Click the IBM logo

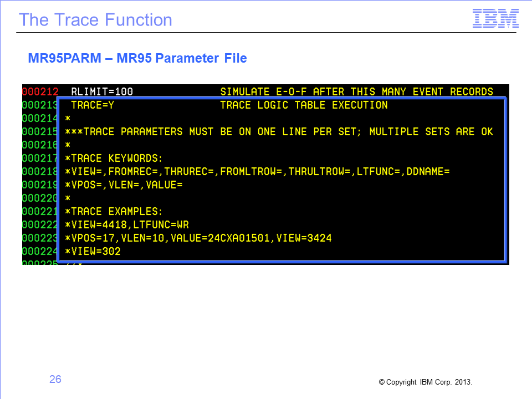(x=495, y=18)
